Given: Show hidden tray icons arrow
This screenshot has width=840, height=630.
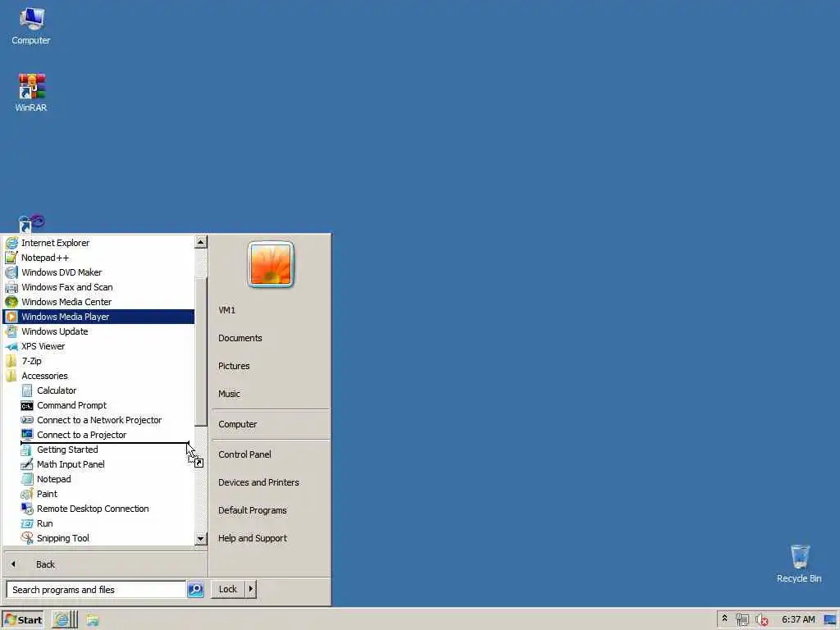Looking at the screenshot, I should coord(724,619).
